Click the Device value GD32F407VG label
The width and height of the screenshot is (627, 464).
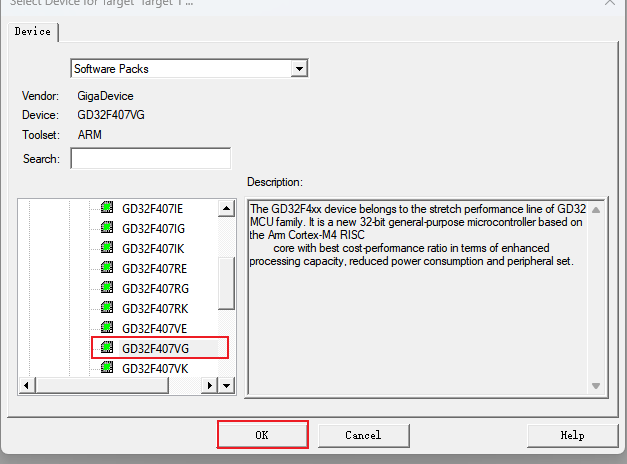(x=111, y=115)
